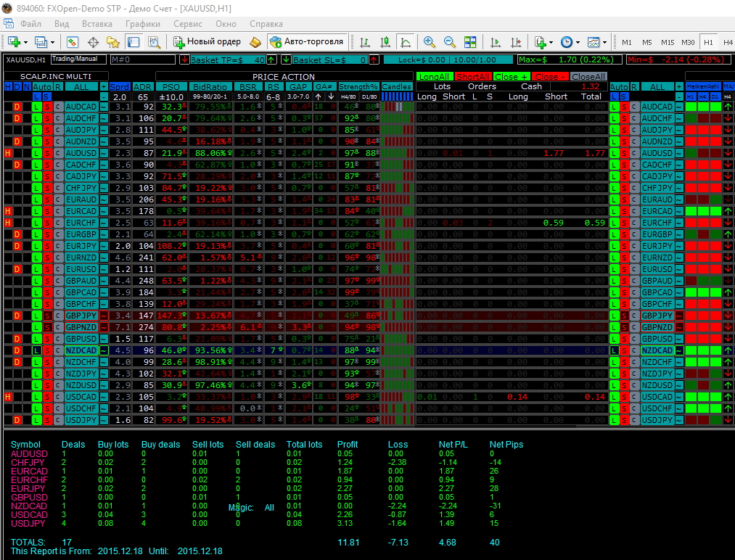This screenshot has width=735, height=560.
Task: Open the periods clock icon
Action: point(567,42)
